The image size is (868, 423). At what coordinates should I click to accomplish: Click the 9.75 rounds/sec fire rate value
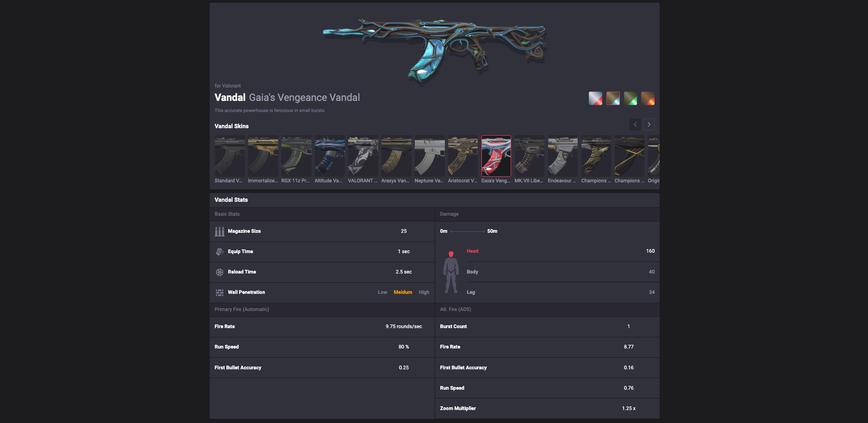[x=404, y=327]
